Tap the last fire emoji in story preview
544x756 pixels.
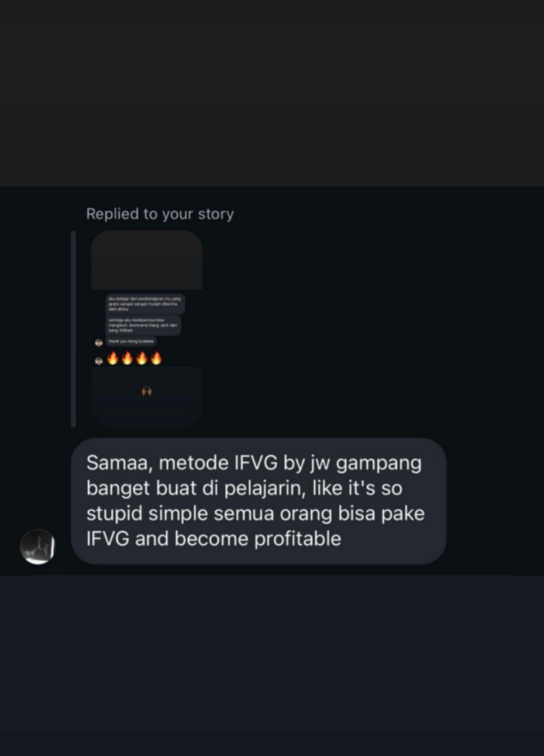(x=156, y=358)
